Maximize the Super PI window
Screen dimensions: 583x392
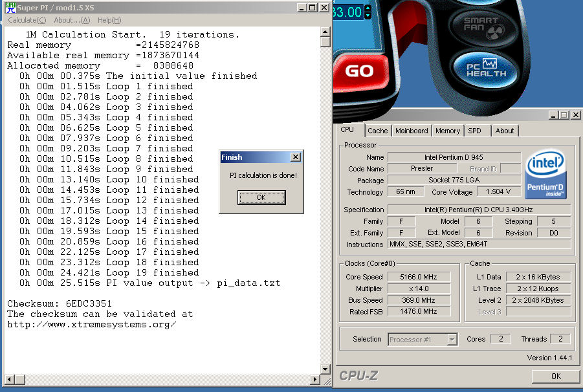coord(313,7)
